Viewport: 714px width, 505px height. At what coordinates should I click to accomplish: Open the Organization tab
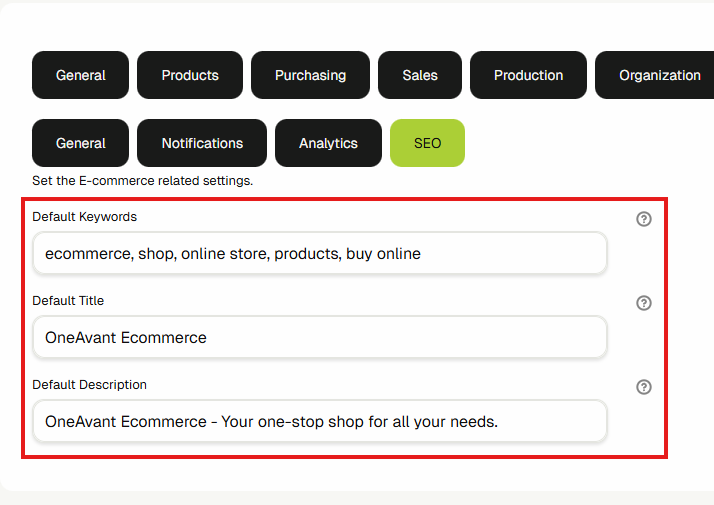coord(659,75)
